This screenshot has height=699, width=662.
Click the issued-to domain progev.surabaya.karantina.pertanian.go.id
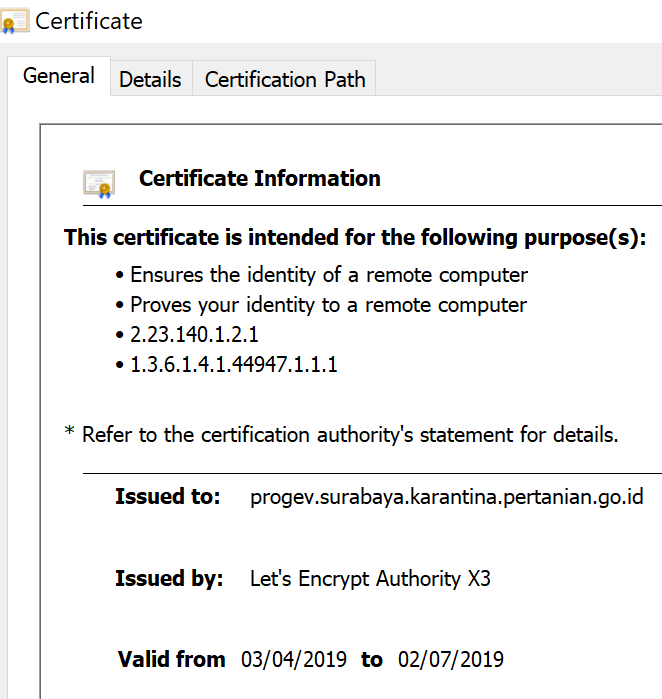pyautogui.click(x=446, y=497)
